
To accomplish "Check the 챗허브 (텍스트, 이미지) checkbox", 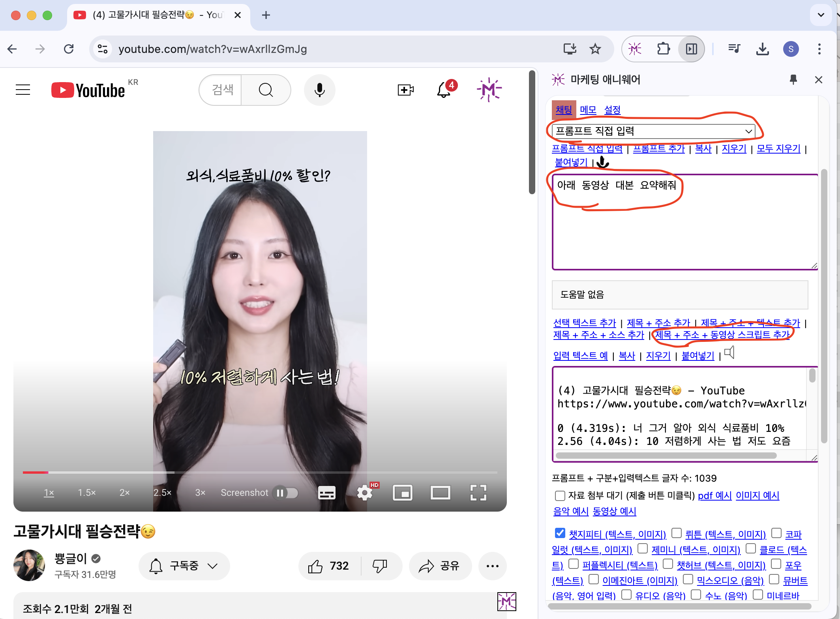I will 668,564.
